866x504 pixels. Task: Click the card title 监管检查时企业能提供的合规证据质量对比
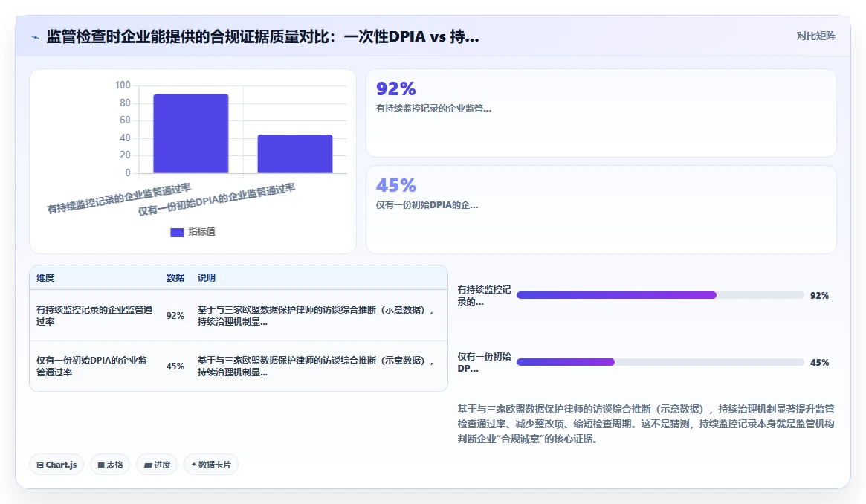coord(263,36)
